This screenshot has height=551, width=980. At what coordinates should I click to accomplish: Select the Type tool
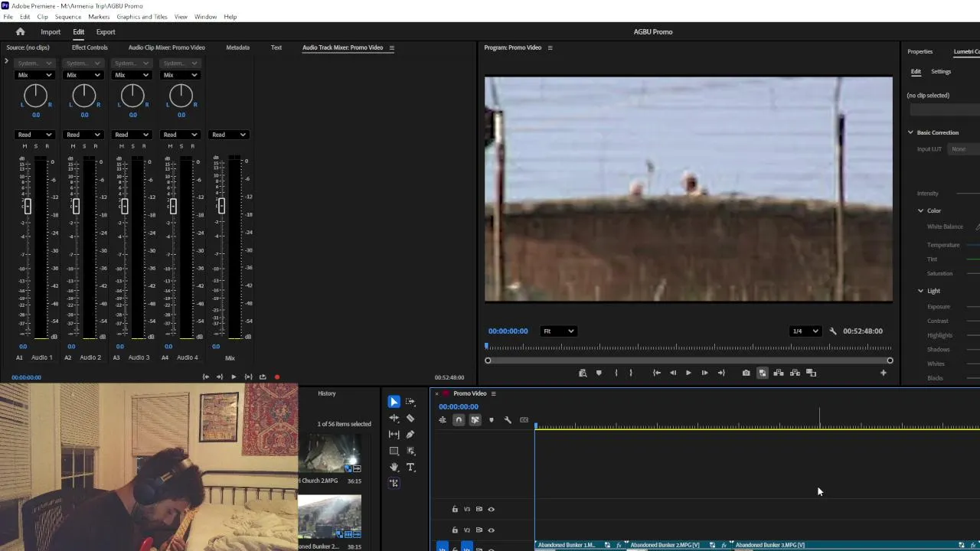tap(410, 467)
